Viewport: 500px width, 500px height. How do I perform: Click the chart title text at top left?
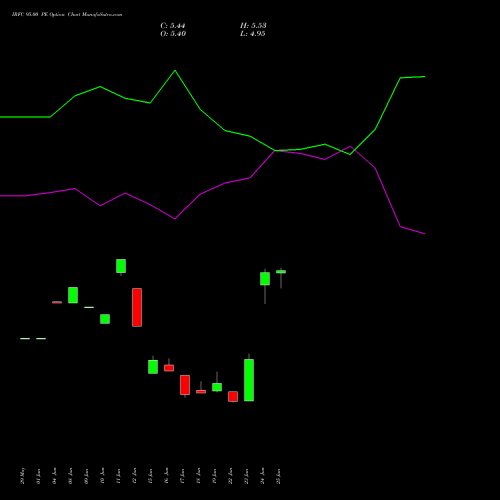pyautogui.click(x=67, y=15)
